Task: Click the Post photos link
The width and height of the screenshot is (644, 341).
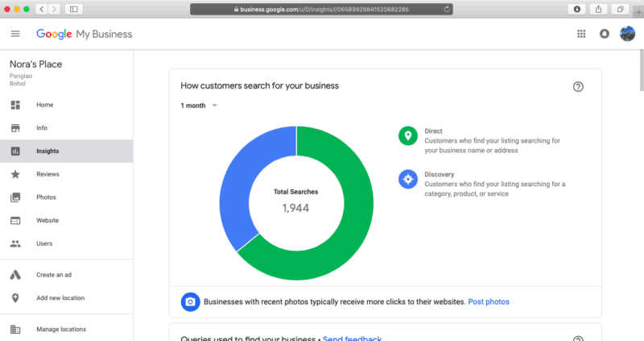Action: click(489, 301)
